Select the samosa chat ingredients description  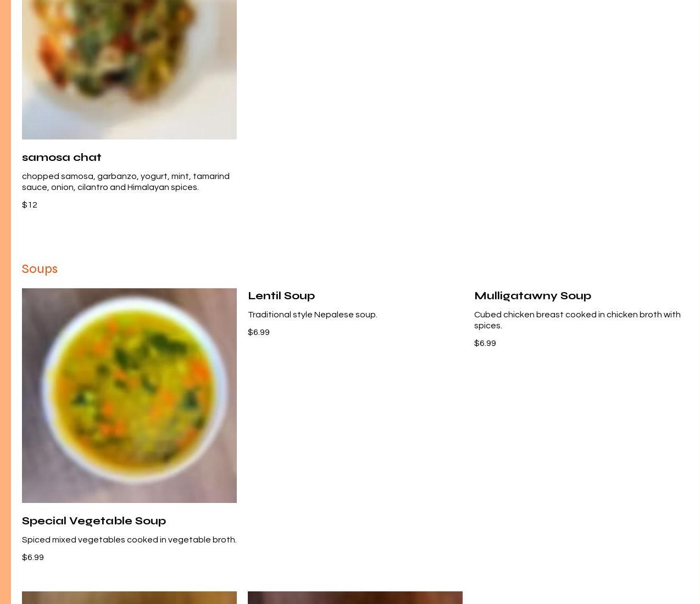(126, 182)
